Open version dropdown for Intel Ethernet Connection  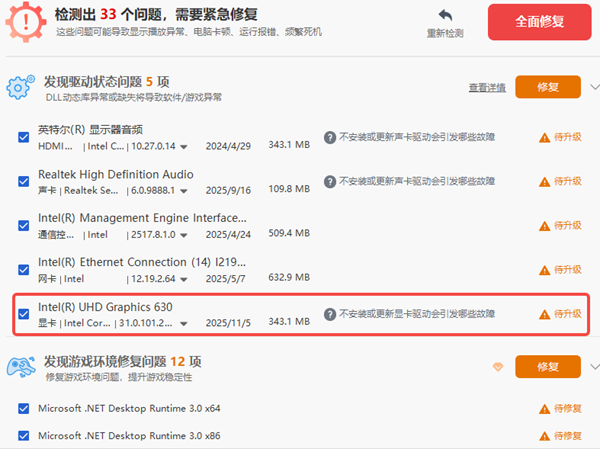click(184, 278)
